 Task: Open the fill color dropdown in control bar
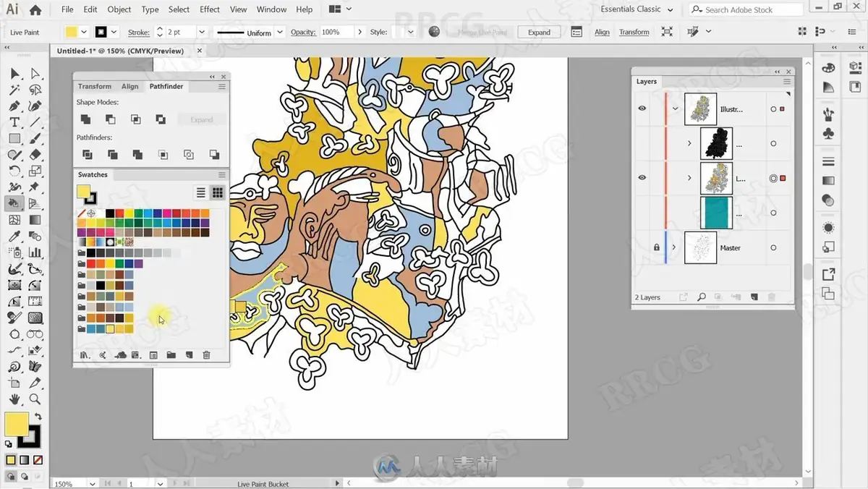pos(84,32)
